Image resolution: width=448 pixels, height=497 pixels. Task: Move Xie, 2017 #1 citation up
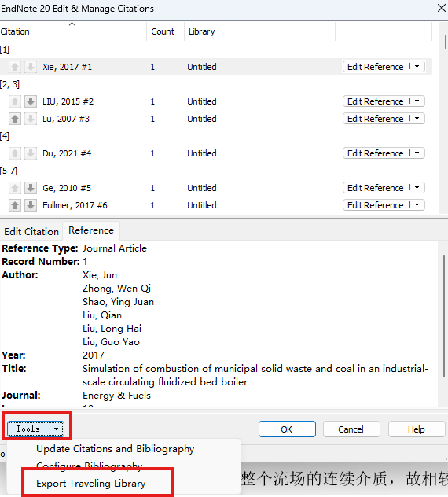(x=15, y=67)
